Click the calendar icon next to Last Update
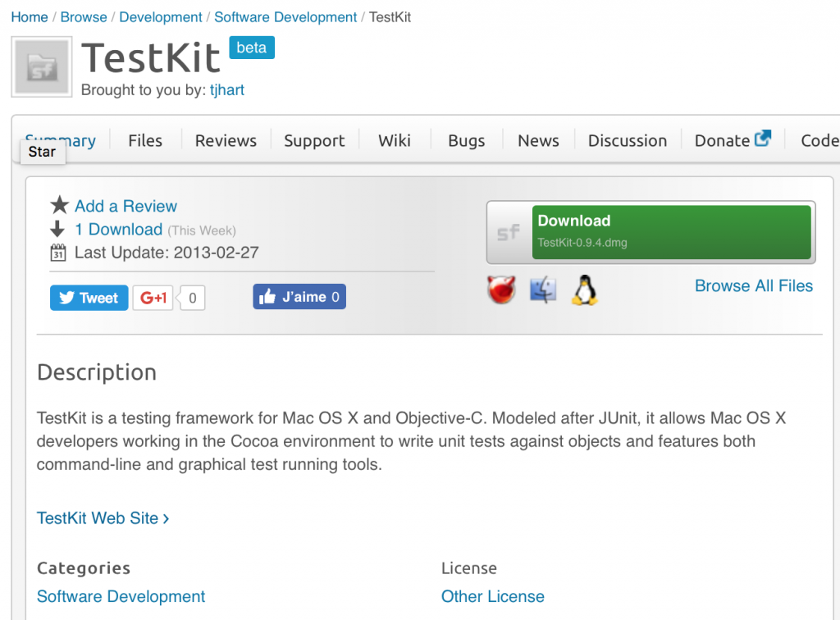 pyautogui.click(x=58, y=252)
